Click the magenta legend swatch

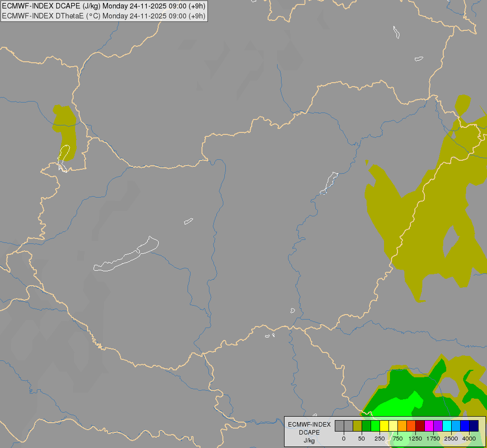[x=429, y=426]
